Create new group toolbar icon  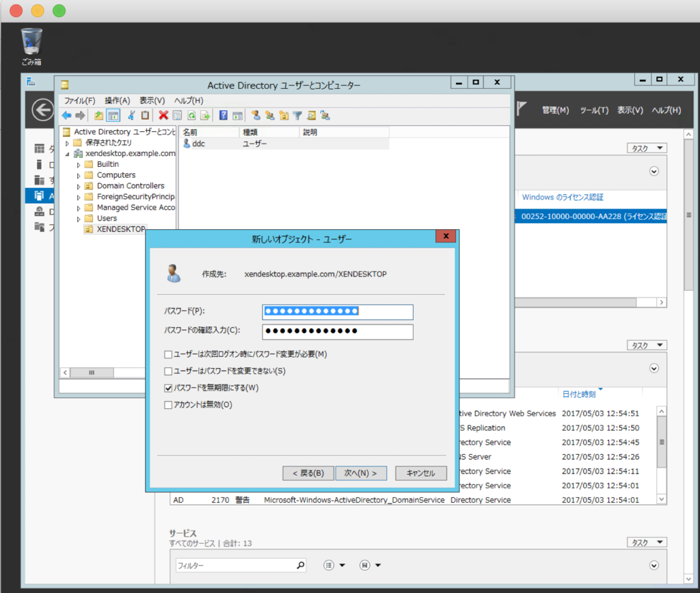[269, 116]
